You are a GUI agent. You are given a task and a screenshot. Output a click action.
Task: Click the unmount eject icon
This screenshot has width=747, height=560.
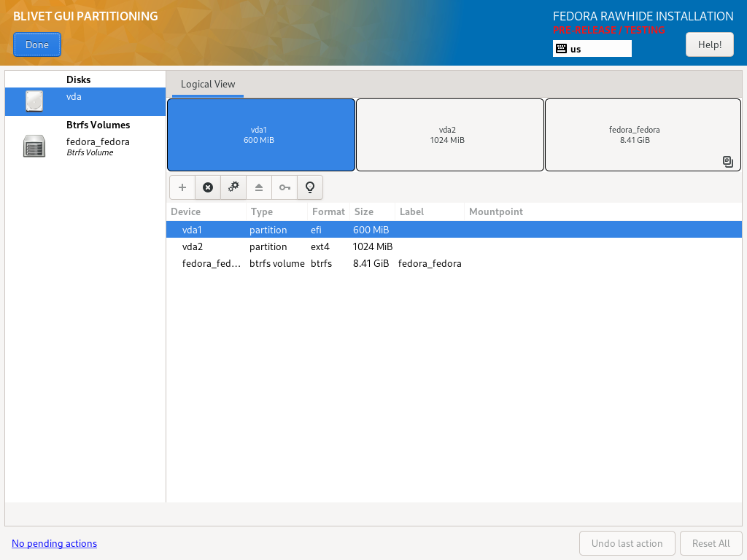click(x=259, y=187)
